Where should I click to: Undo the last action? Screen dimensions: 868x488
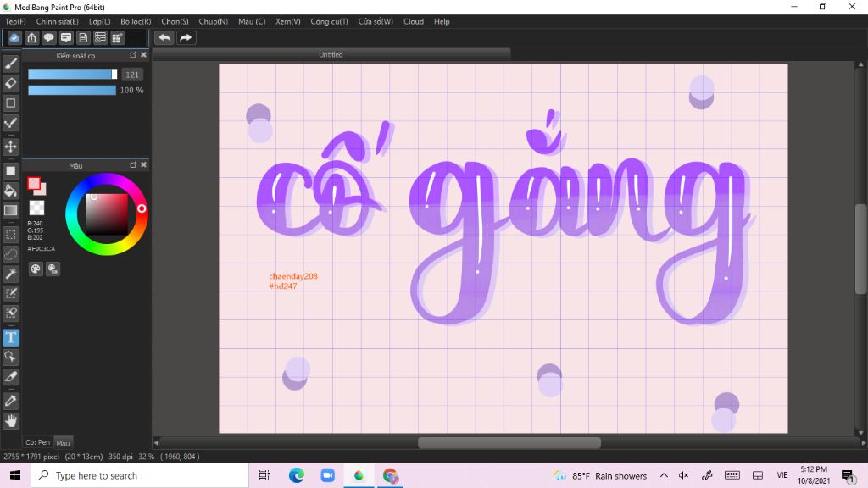point(164,37)
